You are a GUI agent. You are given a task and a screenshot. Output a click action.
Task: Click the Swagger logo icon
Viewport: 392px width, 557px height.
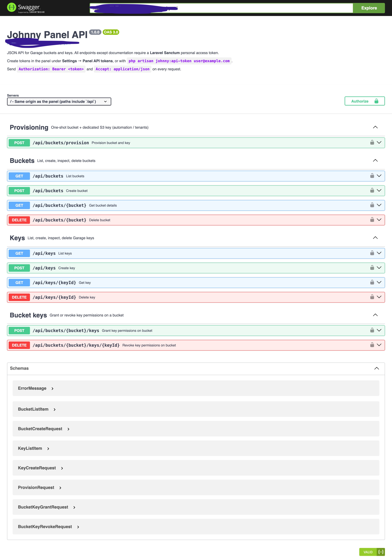click(11, 7)
